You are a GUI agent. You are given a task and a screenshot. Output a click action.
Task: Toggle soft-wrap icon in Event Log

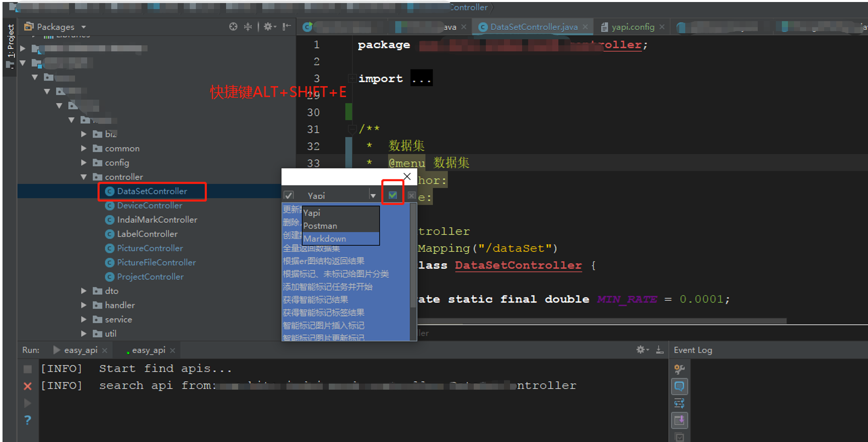[679, 403]
